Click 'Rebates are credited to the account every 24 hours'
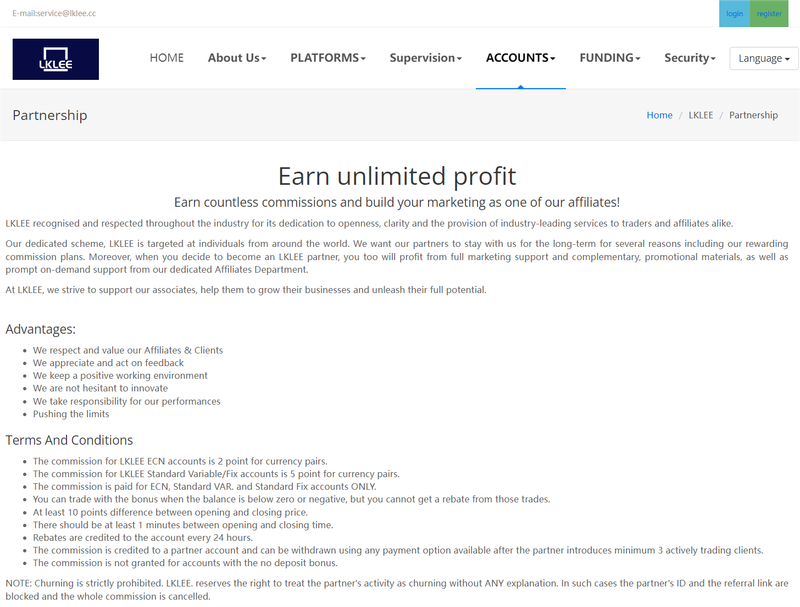 tap(143, 538)
